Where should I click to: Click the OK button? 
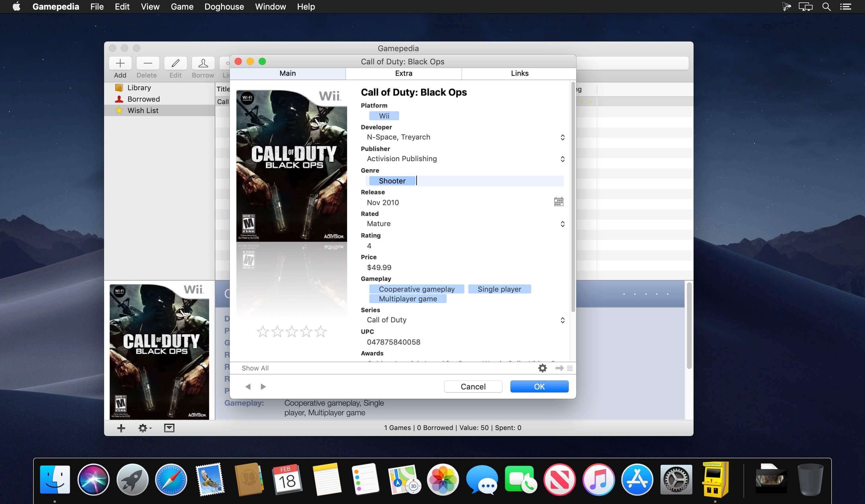[x=539, y=387]
